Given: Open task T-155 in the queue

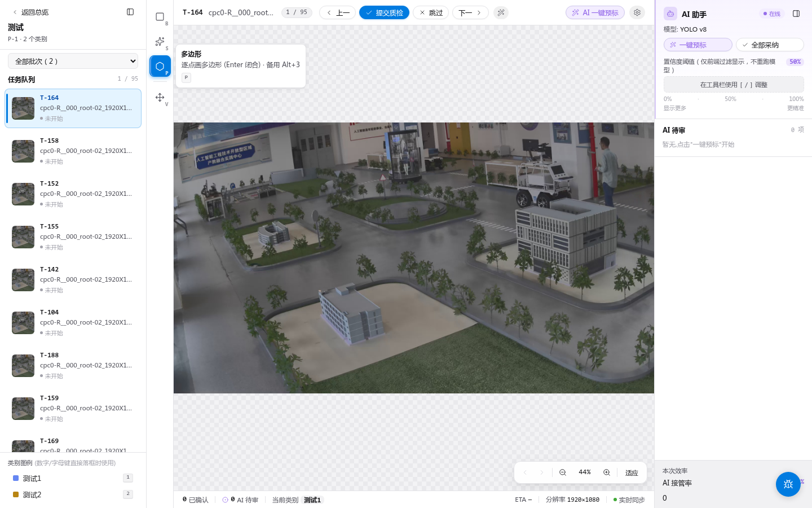Looking at the screenshot, I should [73, 237].
